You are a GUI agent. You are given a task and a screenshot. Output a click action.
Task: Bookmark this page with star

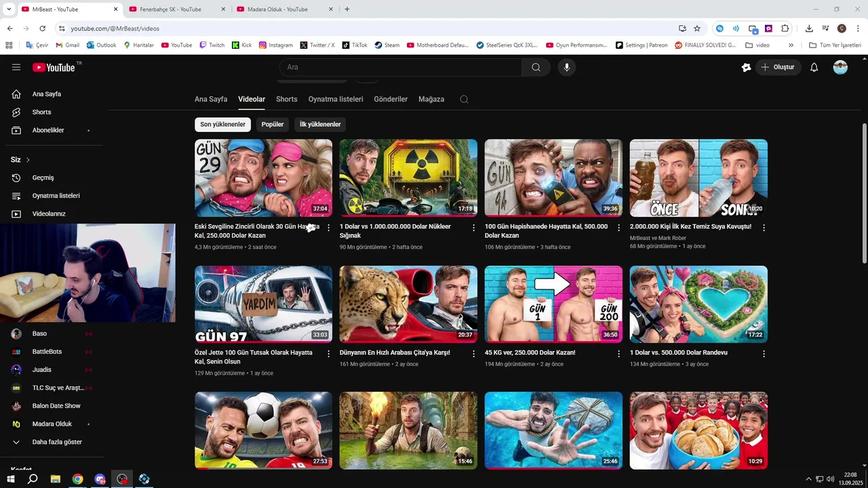(x=697, y=28)
